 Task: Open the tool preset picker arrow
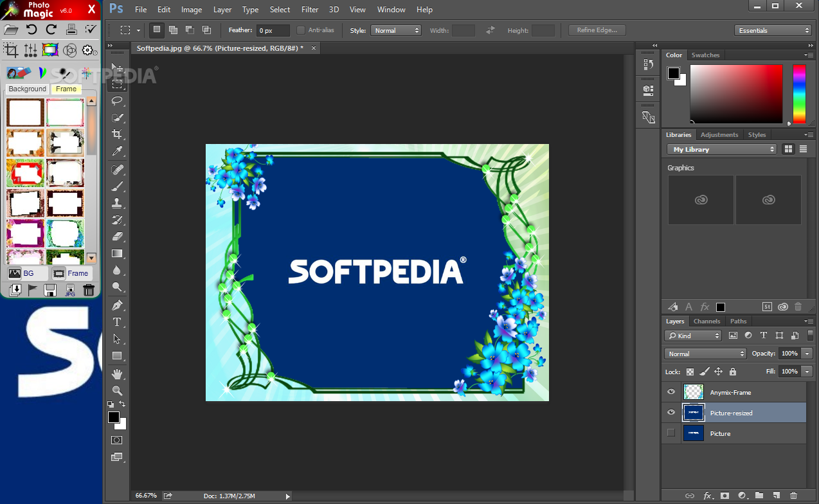(x=138, y=30)
